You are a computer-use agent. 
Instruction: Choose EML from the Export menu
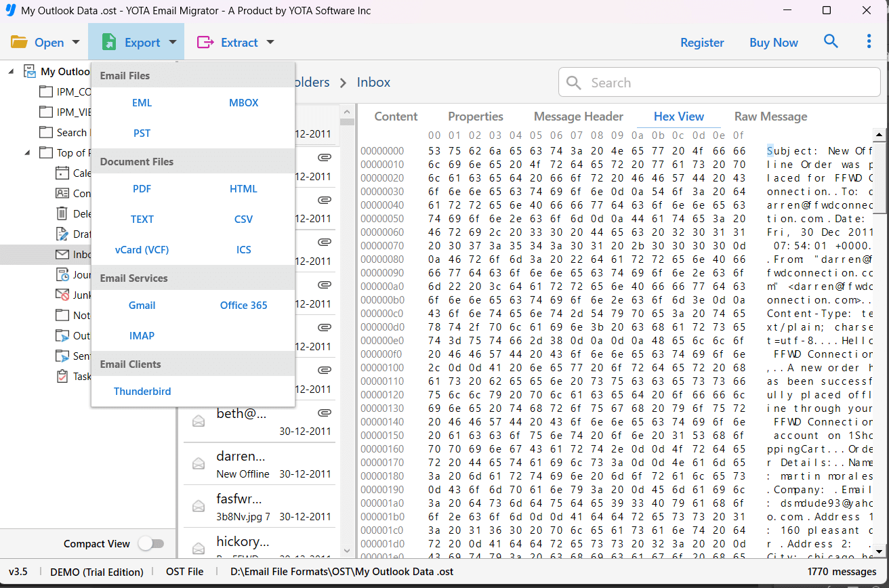click(x=142, y=103)
